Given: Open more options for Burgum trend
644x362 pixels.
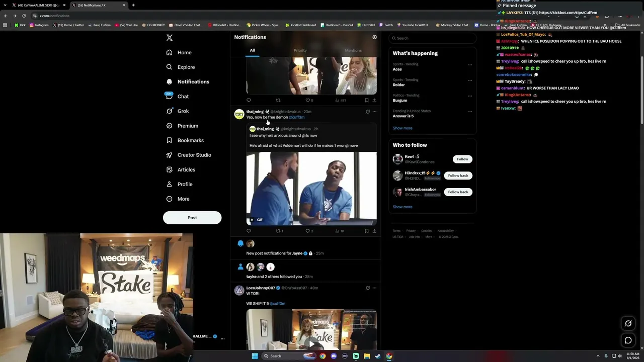Looking at the screenshot, I should tap(470, 96).
